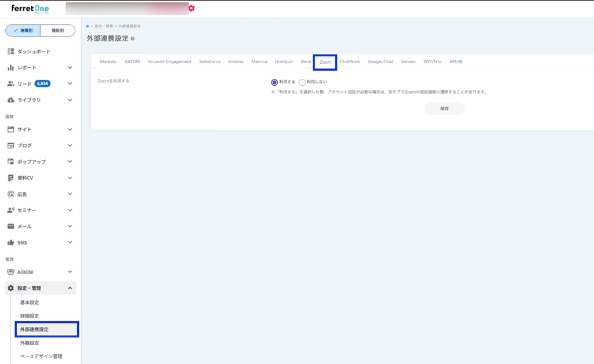Click the Mail (メール) envelope icon

(10, 226)
